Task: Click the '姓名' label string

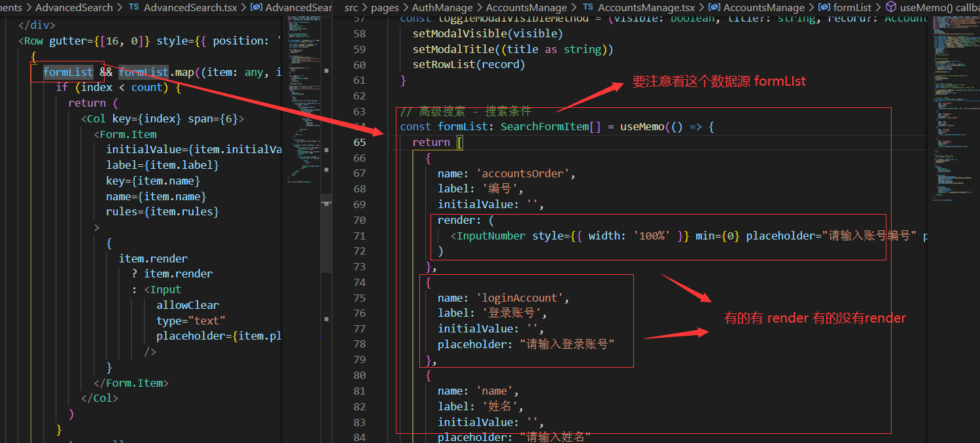Action: (x=503, y=407)
